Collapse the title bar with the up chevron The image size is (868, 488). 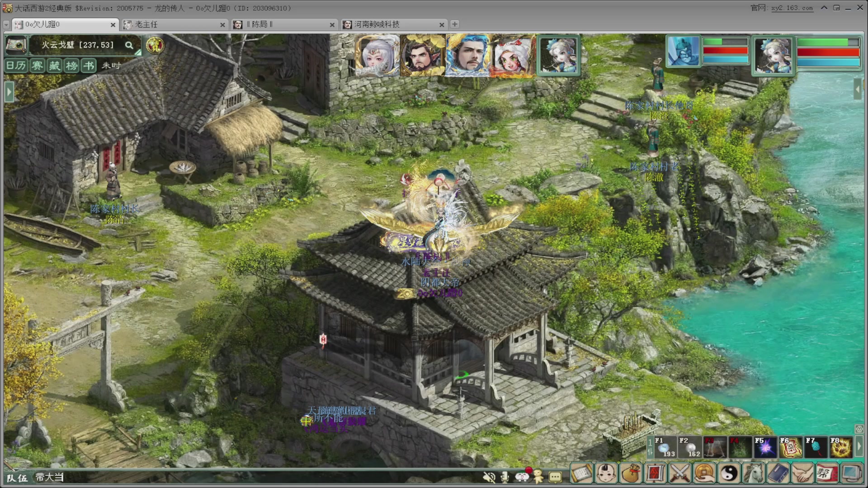(824, 8)
